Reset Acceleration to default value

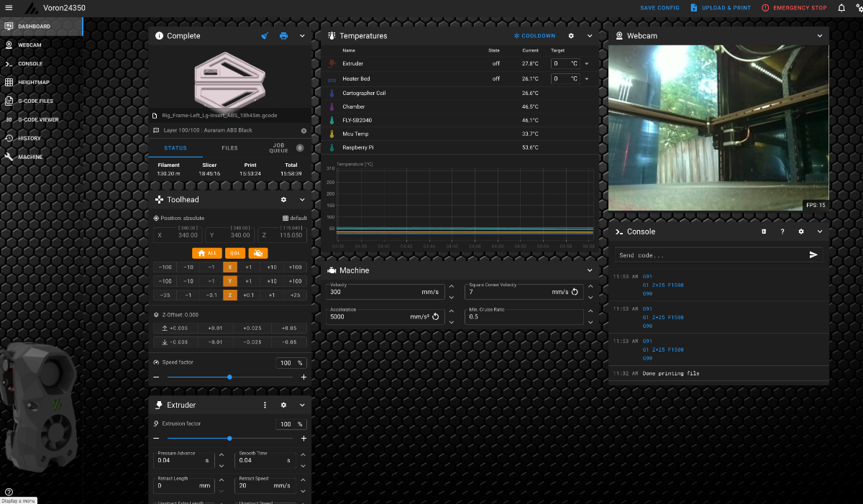[436, 316]
